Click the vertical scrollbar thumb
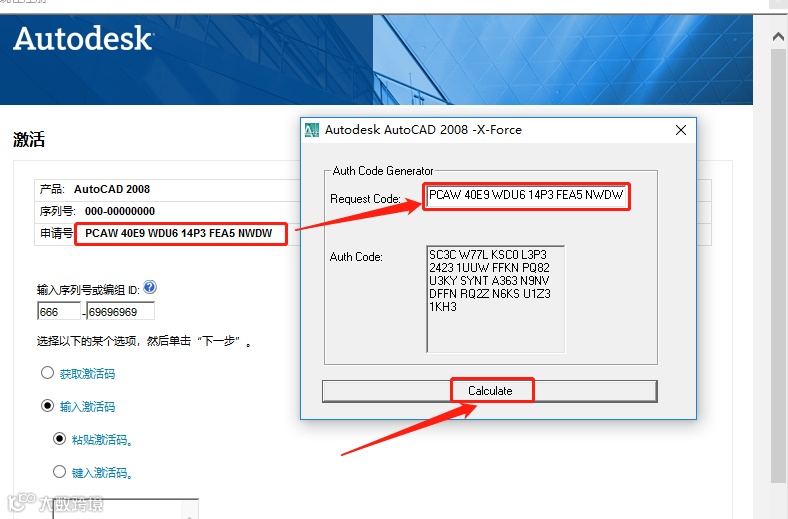 tap(778, 266)
